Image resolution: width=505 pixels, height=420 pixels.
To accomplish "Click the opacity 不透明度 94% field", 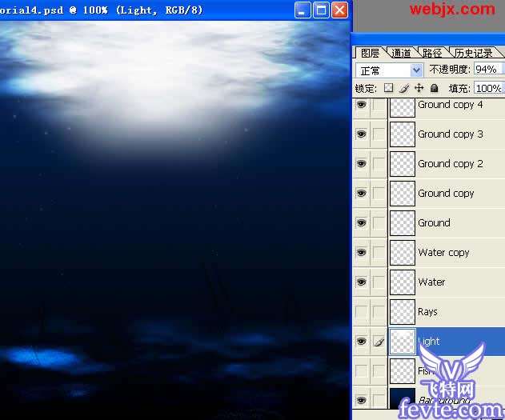I will click(487, 70).
